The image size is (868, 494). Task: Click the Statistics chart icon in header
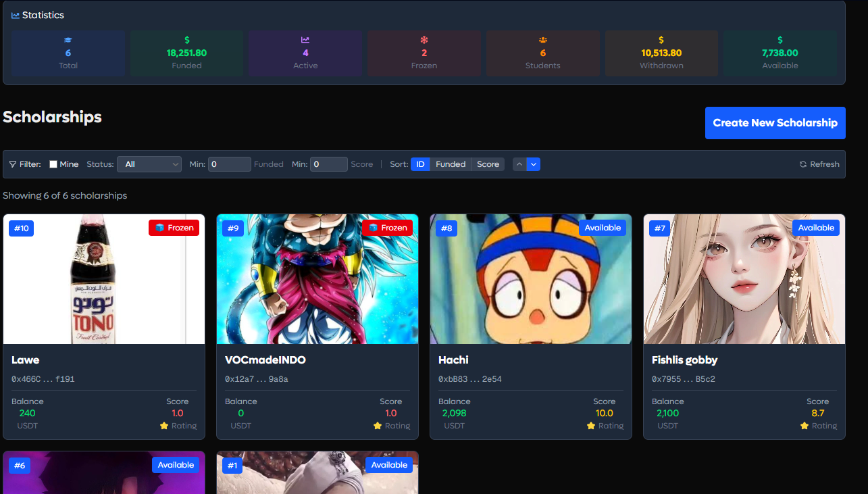(16, 15)
